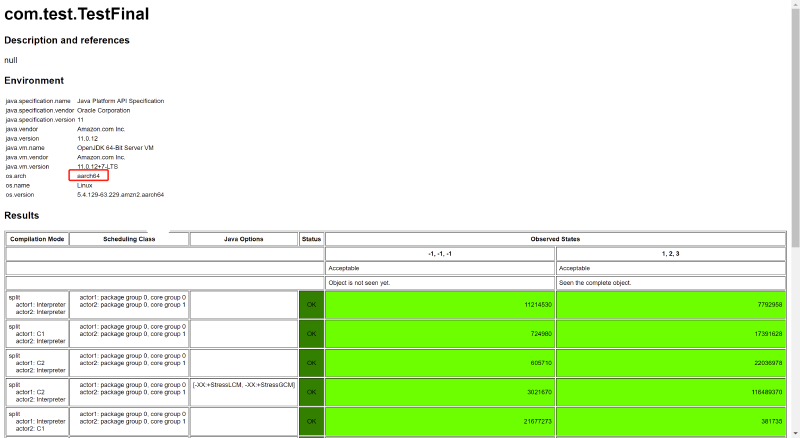800x438 pixels.
Task: Click the scrollbar down arrow
Action: [x=794, y=432]
